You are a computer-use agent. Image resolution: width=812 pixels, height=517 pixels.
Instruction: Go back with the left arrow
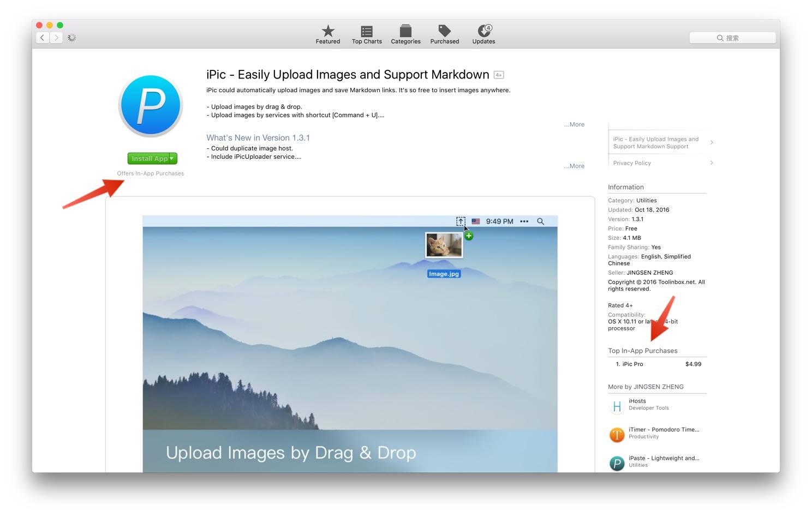(43, 38)
